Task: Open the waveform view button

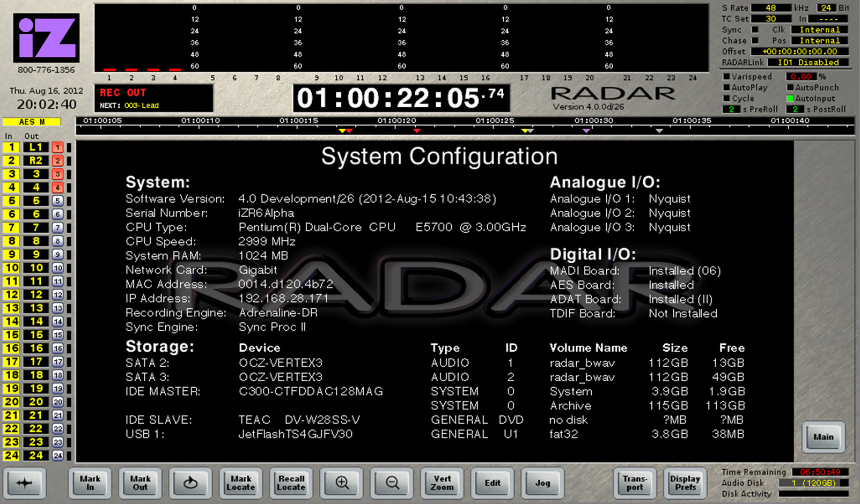Action: click(24, 483)
